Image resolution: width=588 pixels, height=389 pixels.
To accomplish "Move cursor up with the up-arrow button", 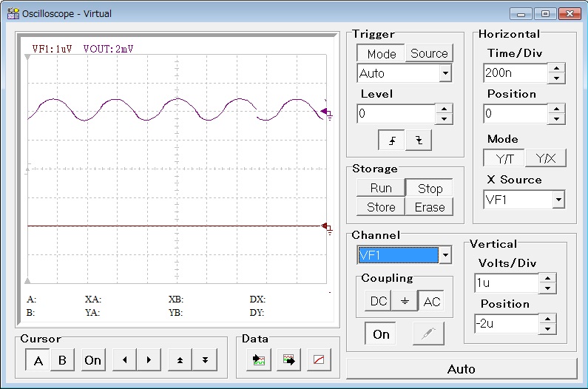I will pyautogui.click(x=180, y=360).
